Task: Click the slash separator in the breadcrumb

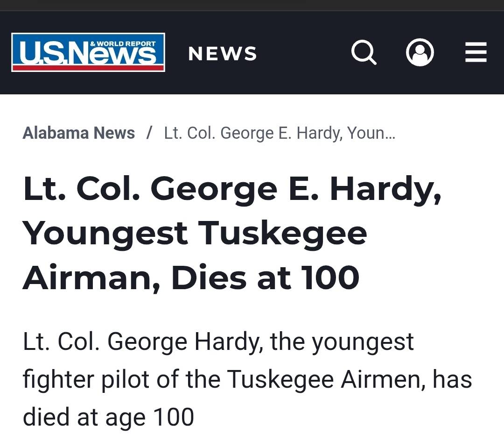Action: 149,133
